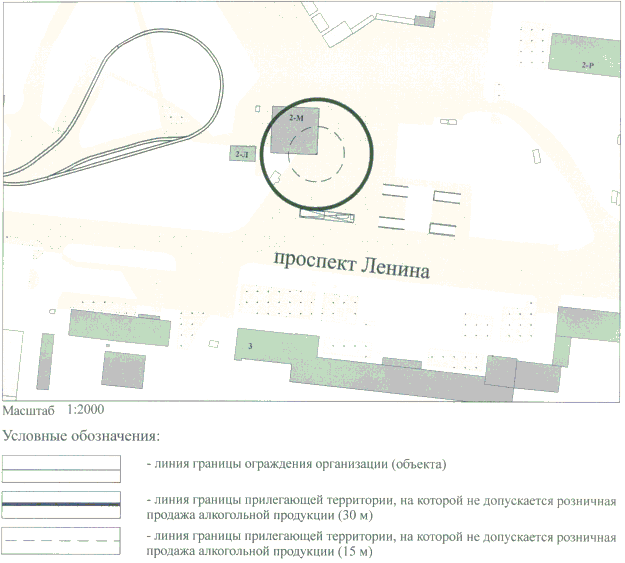This screenshot has width=625, height=563.
Task: Select the fence boundary legend description text
Action: click(295, 464)
